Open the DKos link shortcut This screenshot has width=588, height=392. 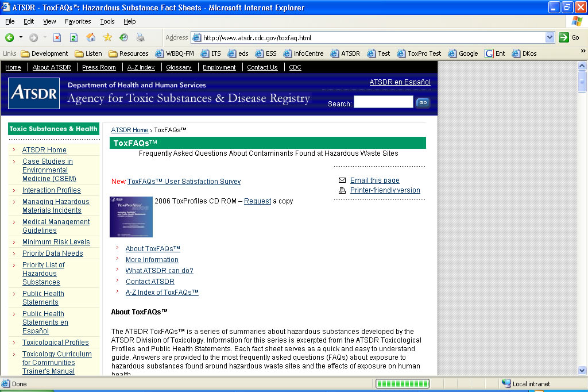(524, 53)
